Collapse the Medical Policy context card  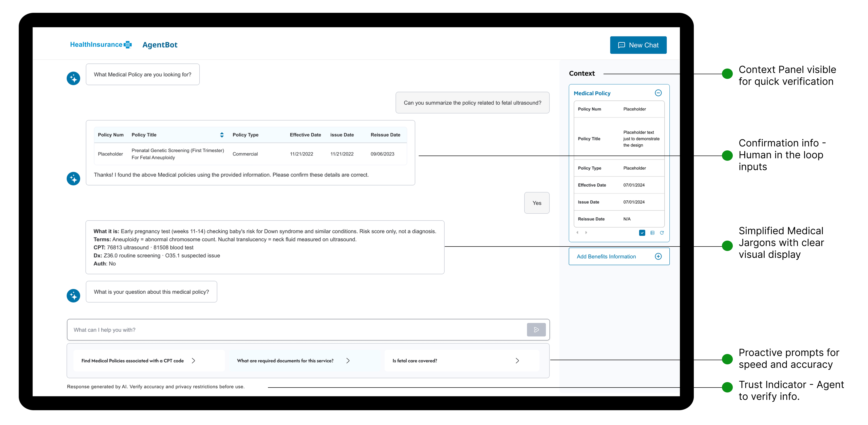[658, 93]
